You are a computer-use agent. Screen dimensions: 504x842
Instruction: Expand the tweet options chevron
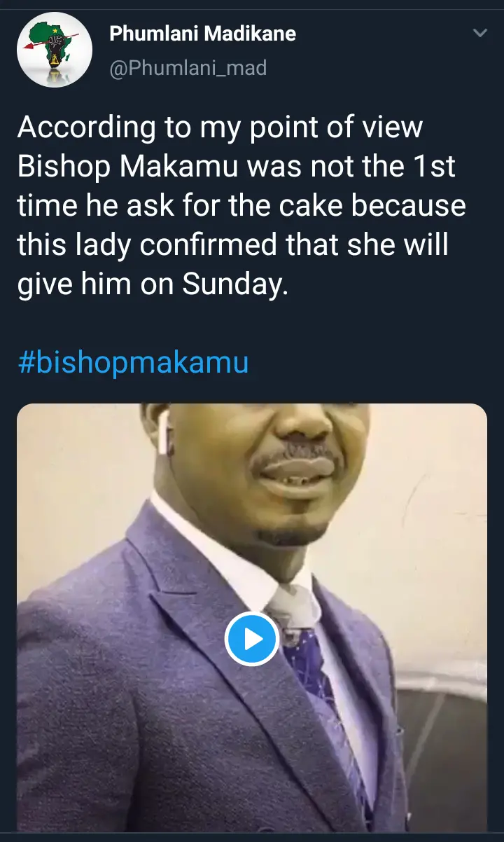[480, 34]
